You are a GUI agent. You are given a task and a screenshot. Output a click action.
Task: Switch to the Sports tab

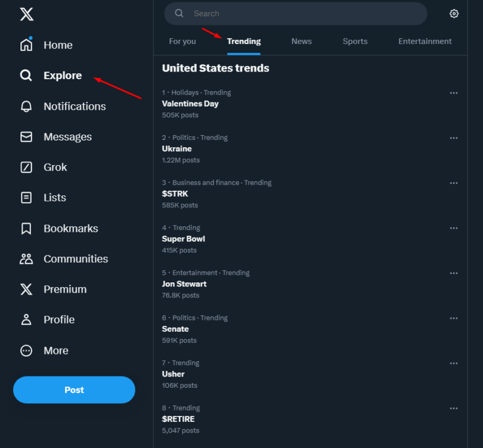(355, 41)
